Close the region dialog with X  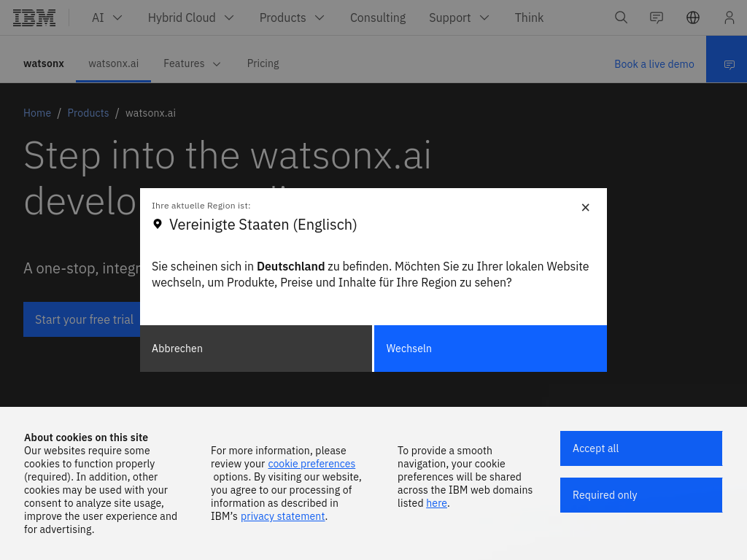pyautogui.click(x=585, y=208)
